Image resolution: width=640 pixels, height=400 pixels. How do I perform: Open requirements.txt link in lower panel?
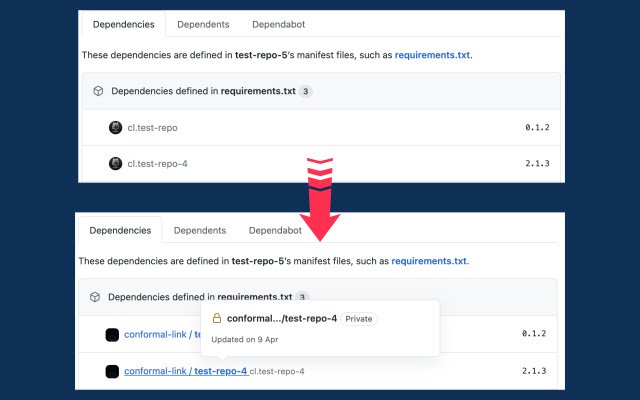429,261
